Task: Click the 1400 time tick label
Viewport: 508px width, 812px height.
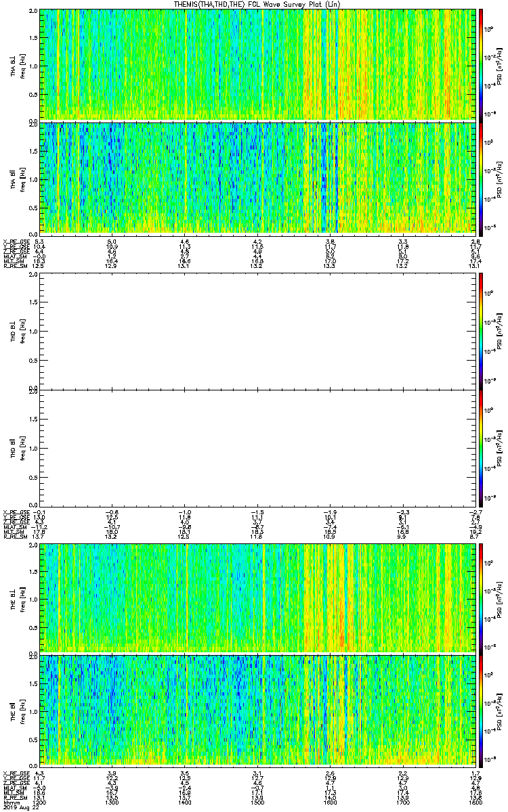Action: tap(185, 802)
